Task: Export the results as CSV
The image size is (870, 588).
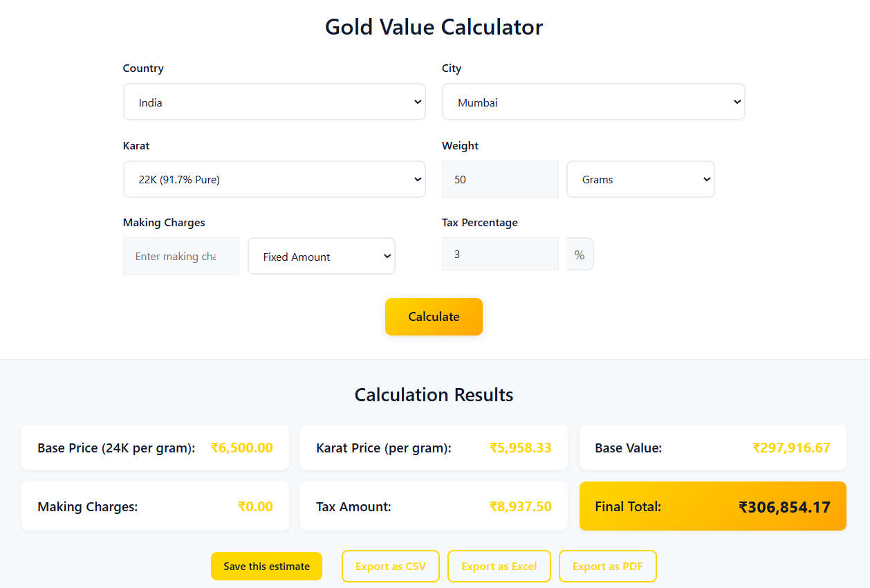Action: (390, 566)
